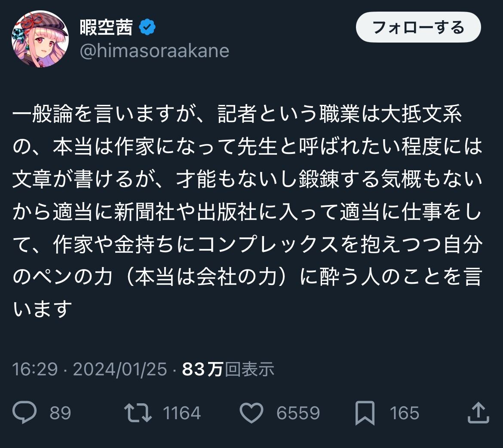Click the tweet body text

point(247,211)
